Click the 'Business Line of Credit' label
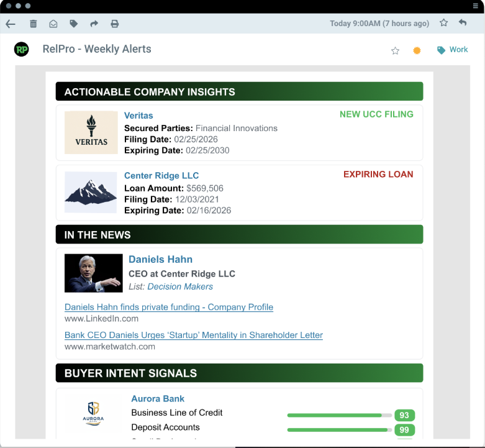The height and width of the screenshot is (448, 485). pos(177,413)
